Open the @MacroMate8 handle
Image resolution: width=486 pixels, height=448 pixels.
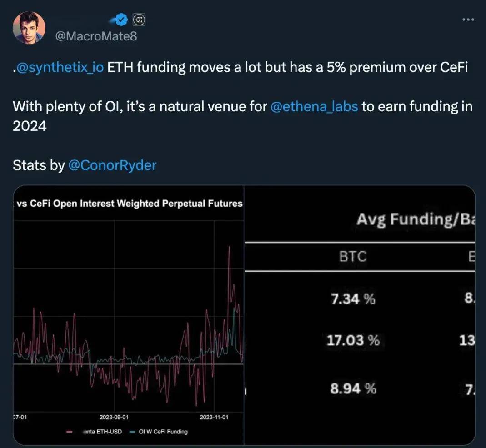pos(96,36)
